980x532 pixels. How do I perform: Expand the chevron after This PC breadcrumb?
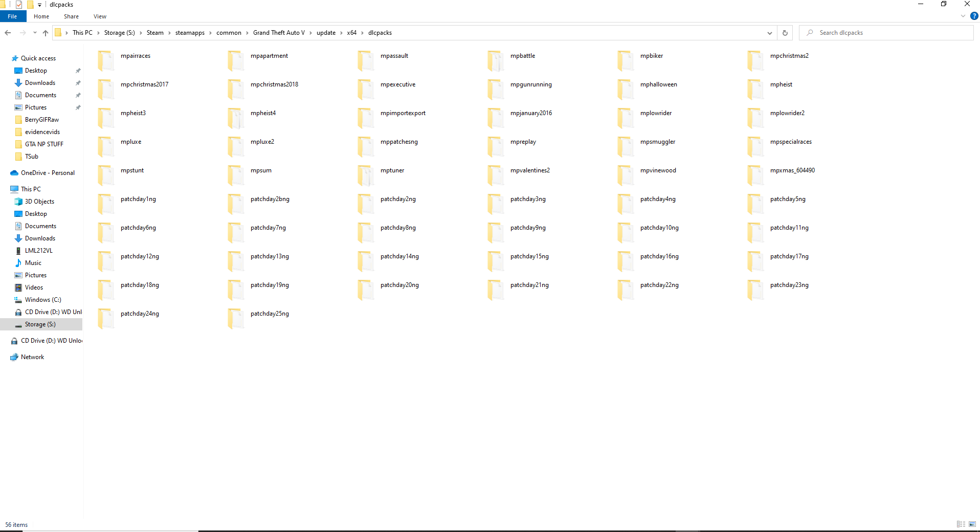point(98,33)
